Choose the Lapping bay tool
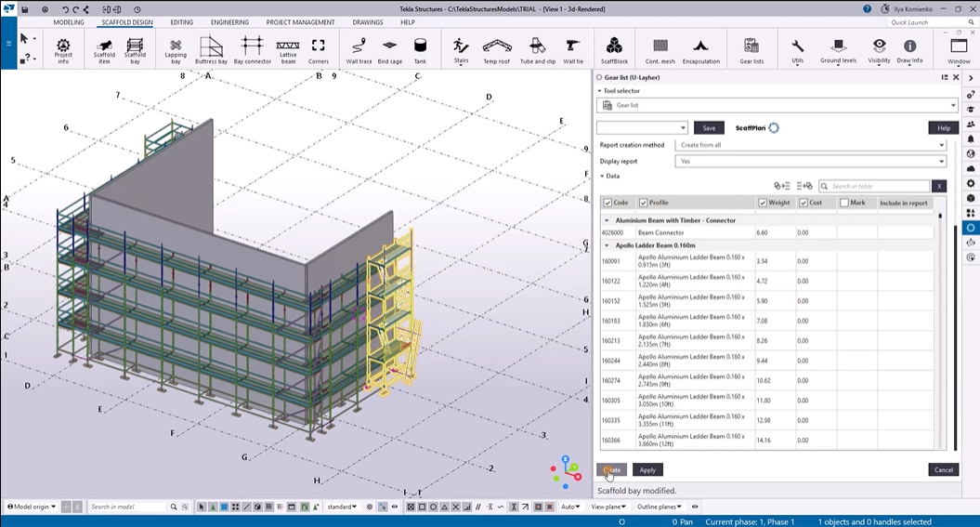 (x=176, y=51)
